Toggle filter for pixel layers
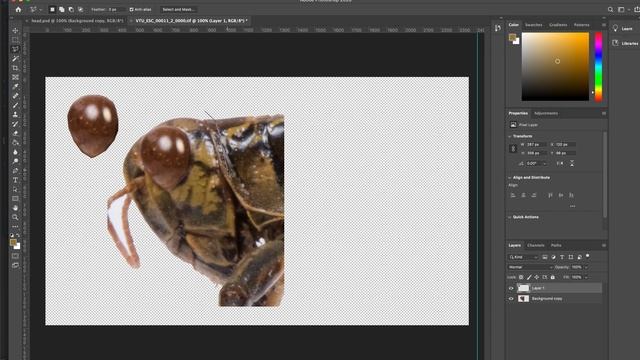640x360 pixels. [x=544, y=257]
